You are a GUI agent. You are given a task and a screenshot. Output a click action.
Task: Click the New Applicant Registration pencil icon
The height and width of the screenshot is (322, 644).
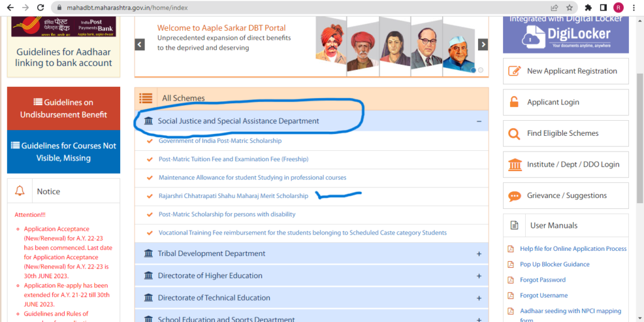[514, 70]
